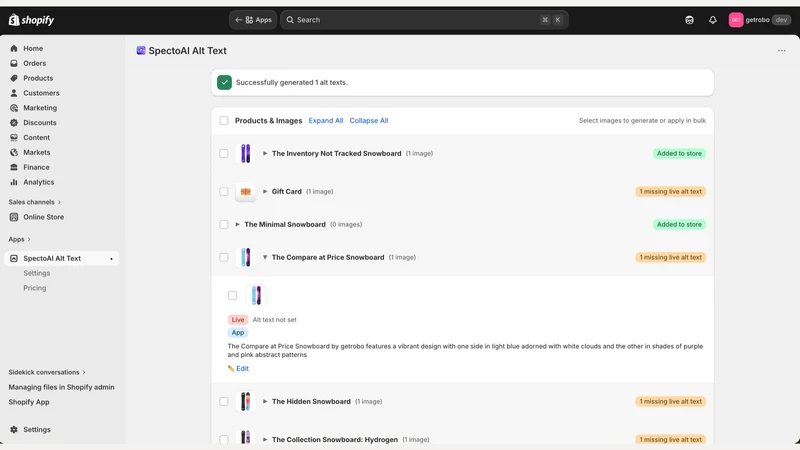Click the Orders inbox icon
Image resolution: width=800 pixels, height=450 pixels.
coord(14,63)
